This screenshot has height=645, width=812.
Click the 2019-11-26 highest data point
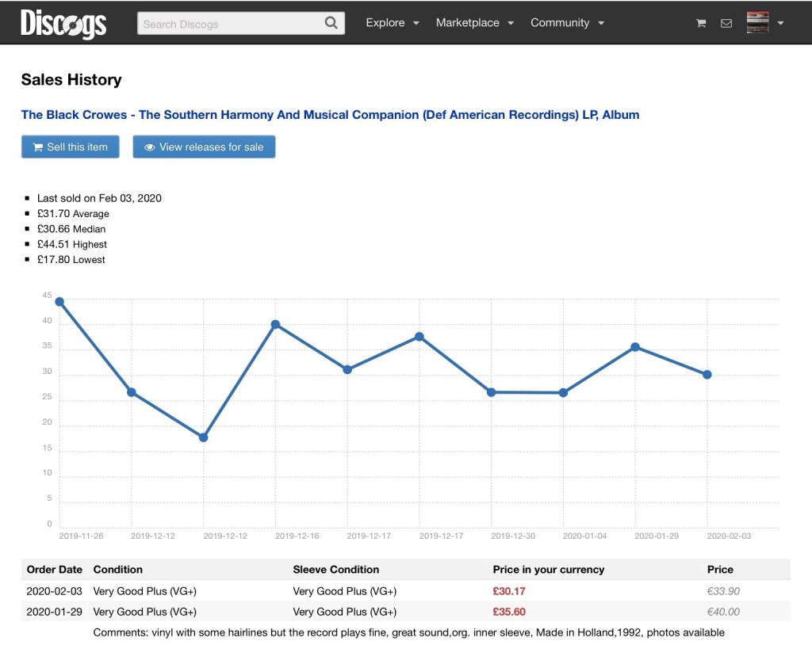pyautogui.click(x=59, y=302)
